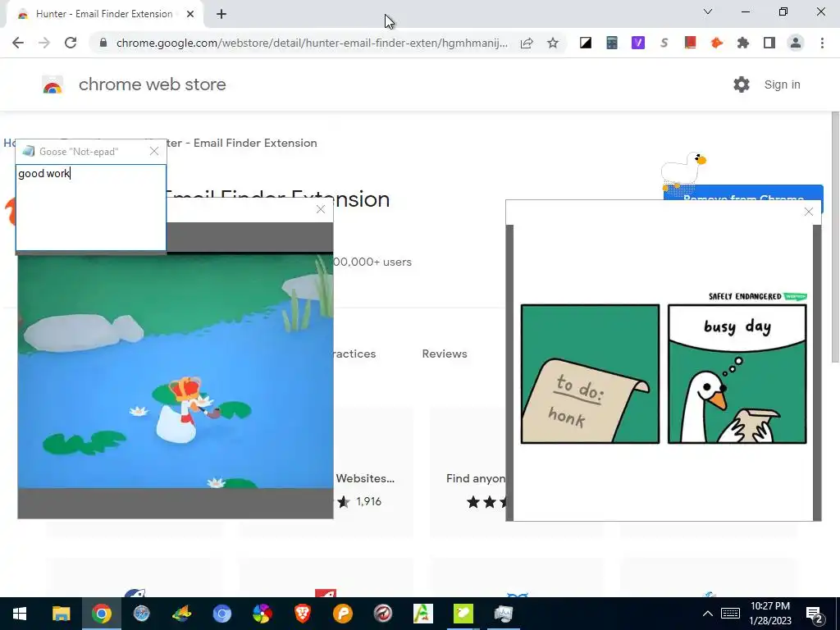Screen dimensions: 840x630
Task: View site info via the padlock icon
Action: [x=103, y=43]
